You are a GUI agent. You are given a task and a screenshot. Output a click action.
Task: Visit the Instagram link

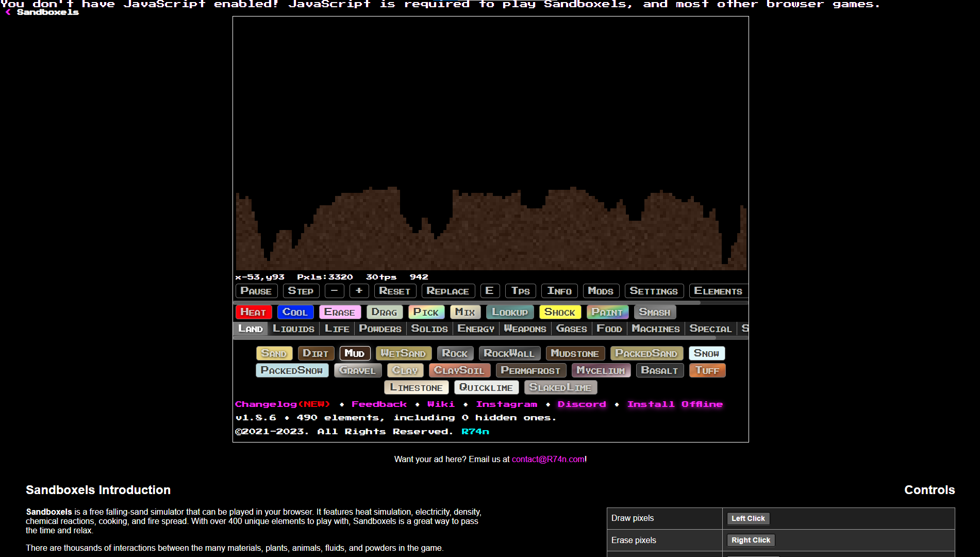507,404
